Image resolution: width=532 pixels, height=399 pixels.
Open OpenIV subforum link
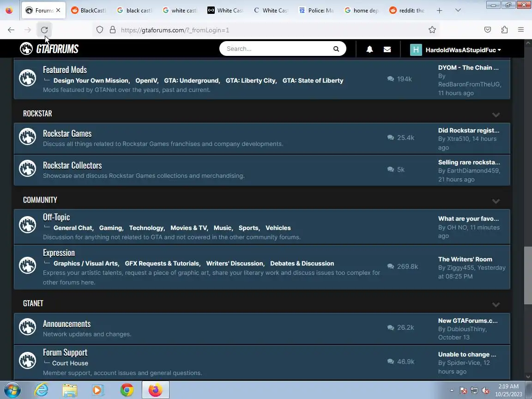click(x=147, y=80)
